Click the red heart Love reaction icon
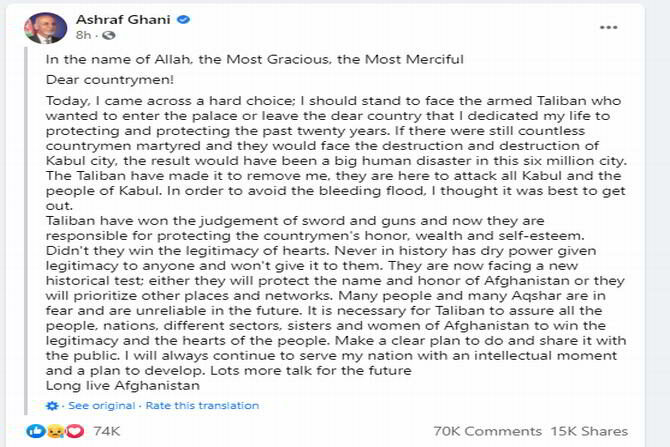Image resolution: width=670 pixels, height=447 pixels. [75, 431]
